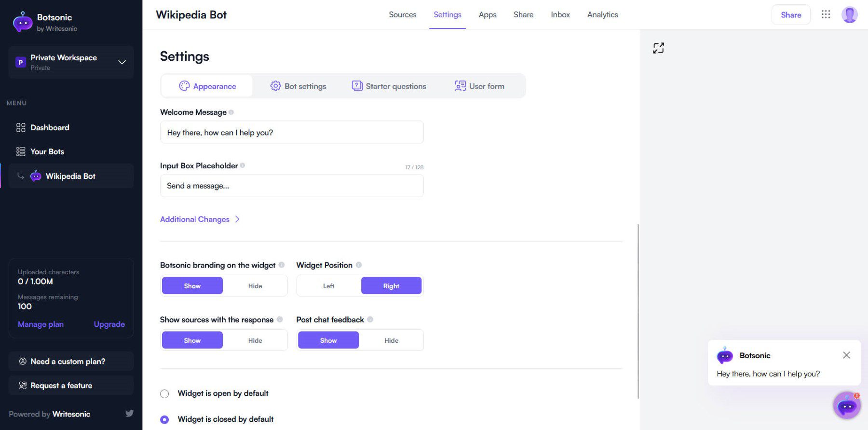Go to the Sources tab
Image resolution: width=868 pixels, height=430 pixels.
[x=403, y=14]
